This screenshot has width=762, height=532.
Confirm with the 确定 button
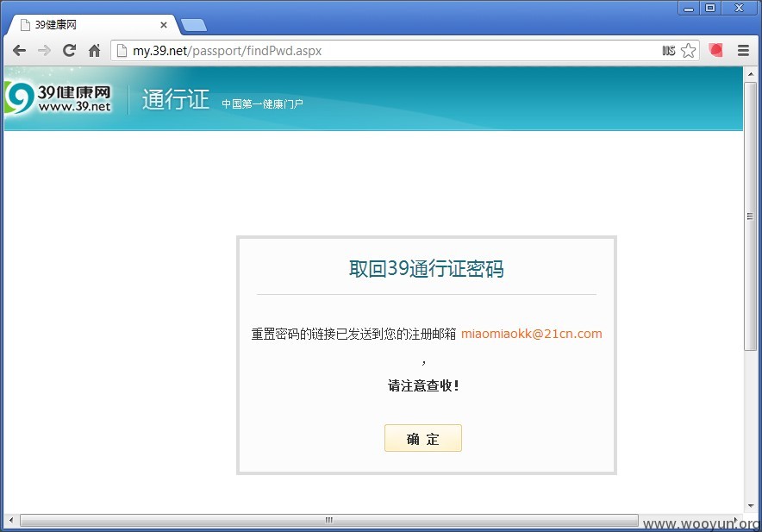(x=422, y=438)
